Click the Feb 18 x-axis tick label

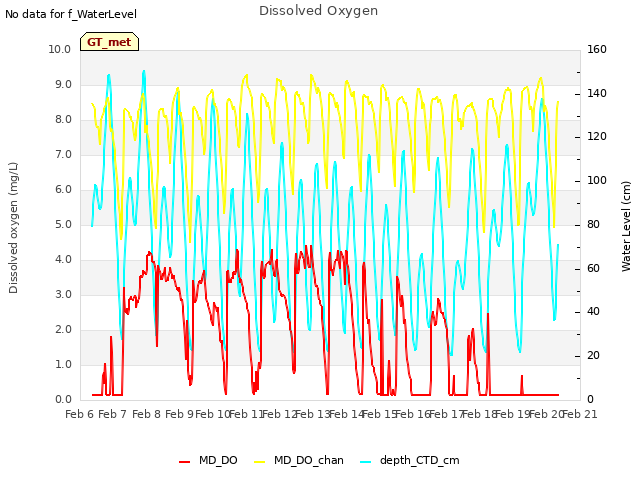coord(479,414)
